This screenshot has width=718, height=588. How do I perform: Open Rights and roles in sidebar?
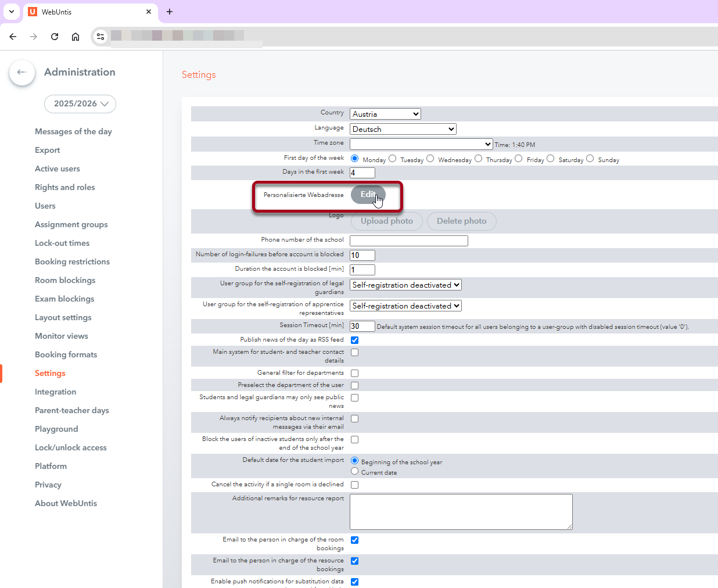64,187
